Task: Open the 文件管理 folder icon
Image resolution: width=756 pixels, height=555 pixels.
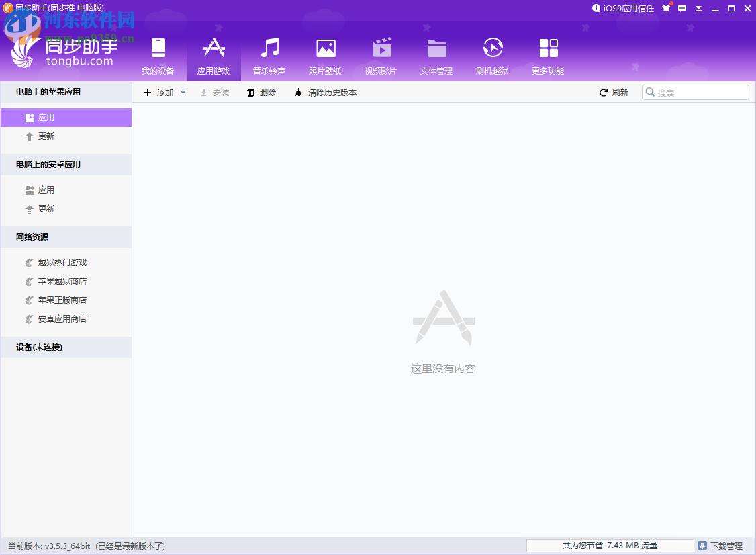Action: point(436,48)
